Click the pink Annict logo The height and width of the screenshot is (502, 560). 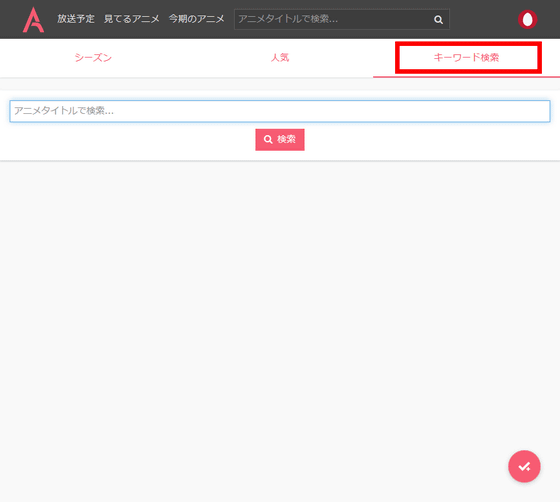click(34, 20)
